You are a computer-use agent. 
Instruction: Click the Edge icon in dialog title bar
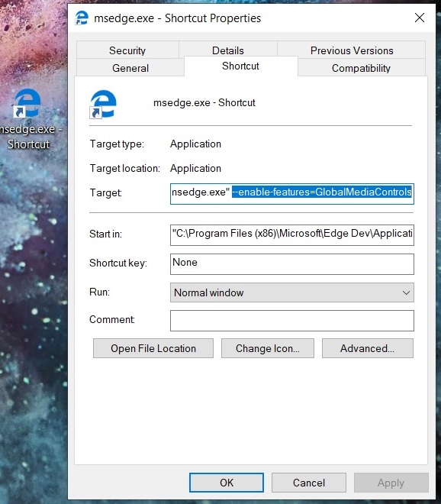pos(82,18)
